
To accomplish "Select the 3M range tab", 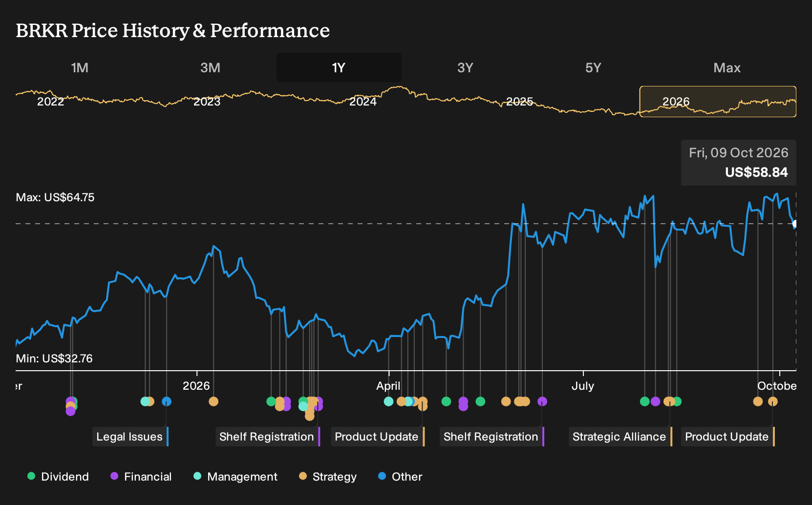I will click(211, 67).
